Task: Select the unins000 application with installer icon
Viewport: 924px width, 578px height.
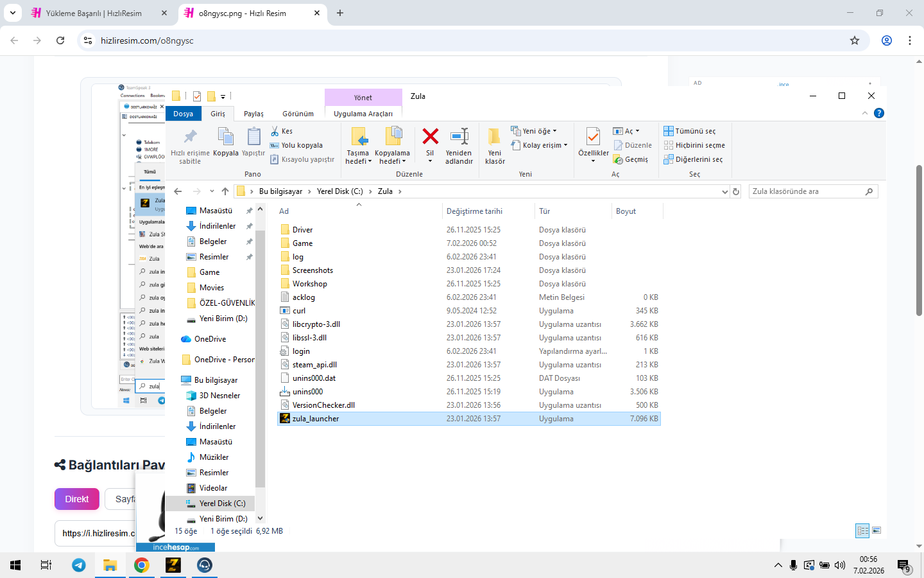Action: click(x=468, y=392)
